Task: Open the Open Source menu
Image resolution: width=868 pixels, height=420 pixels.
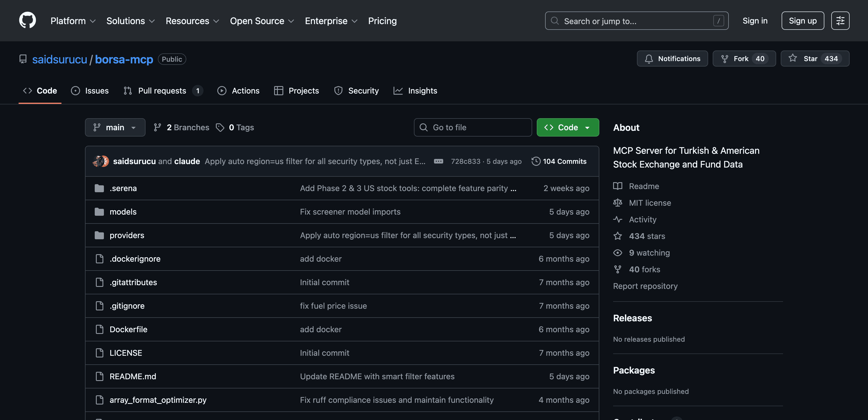Action: (x=262, y=21)
